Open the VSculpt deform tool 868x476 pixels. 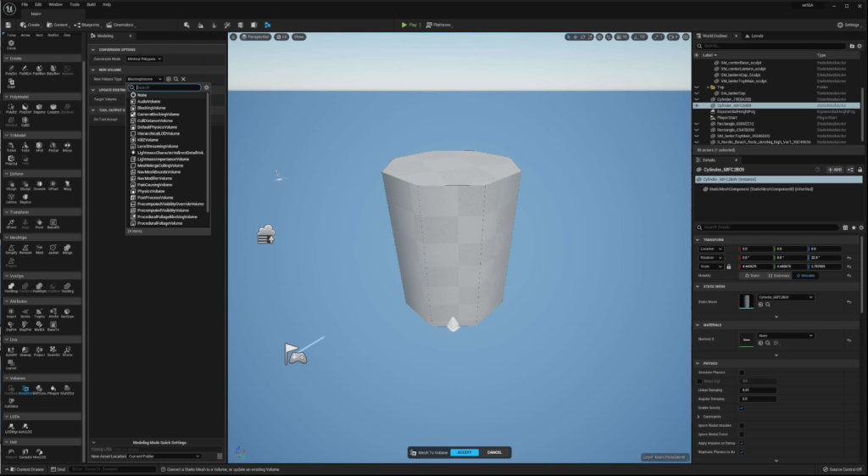(x=11, y=186)
